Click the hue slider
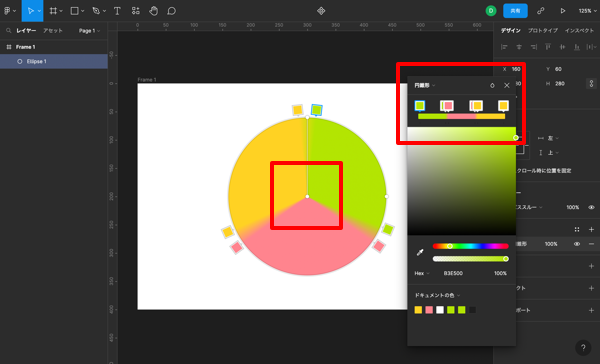The image size is (600, 364). pos(470,246)
